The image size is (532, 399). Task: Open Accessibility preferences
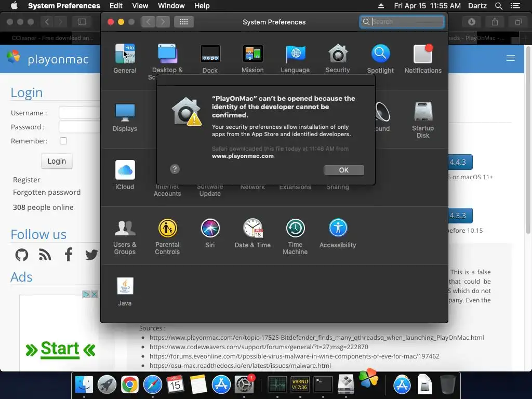tap(338, 233)
